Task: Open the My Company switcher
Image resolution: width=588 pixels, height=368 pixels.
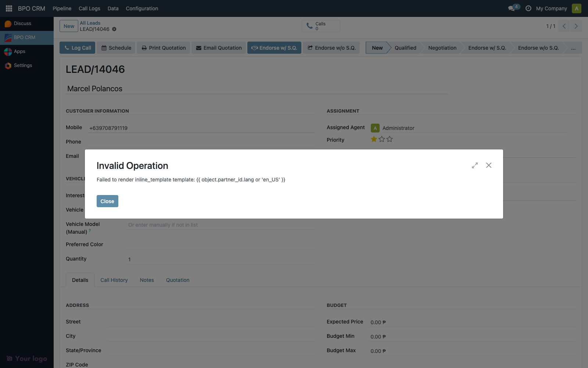Action: (x=551, y=8)
